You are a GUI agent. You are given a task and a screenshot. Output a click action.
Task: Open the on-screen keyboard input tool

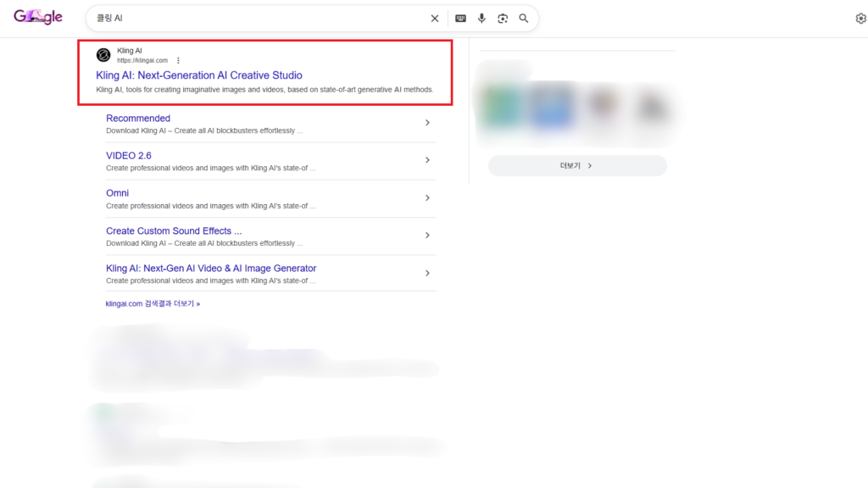[x=460, y=18]
